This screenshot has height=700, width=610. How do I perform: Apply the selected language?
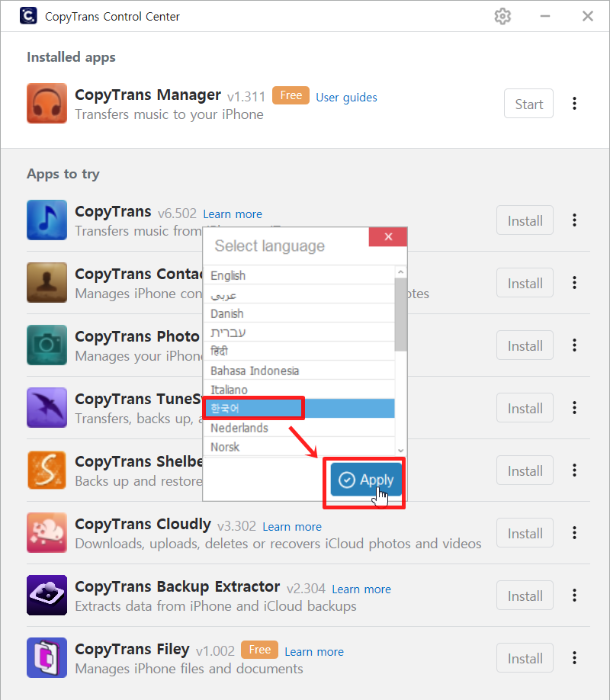(x=366, y=480)
